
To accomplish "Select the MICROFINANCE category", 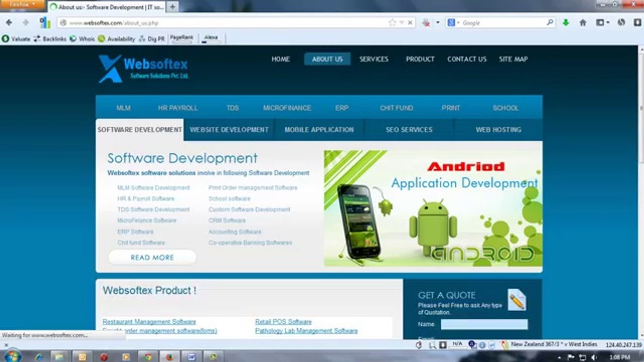I will [x=287, y=108].
